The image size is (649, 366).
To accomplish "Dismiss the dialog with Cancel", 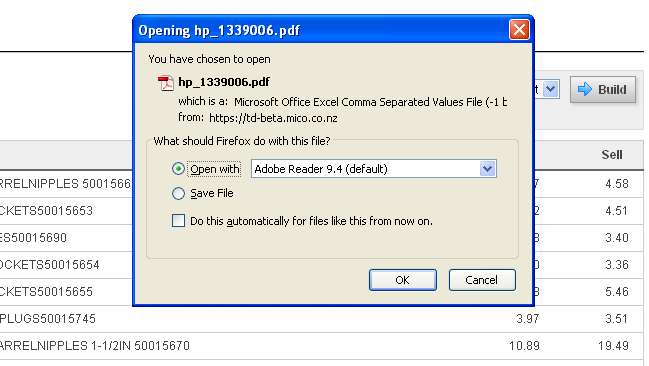I will [x=482, y=280].
